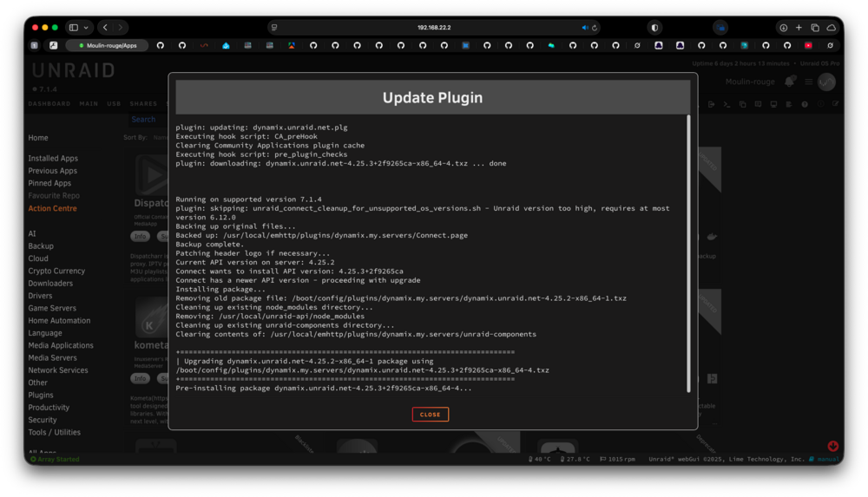The image size is (868, 497).
Task: Open the Action Centre
Action: (53, 208)
